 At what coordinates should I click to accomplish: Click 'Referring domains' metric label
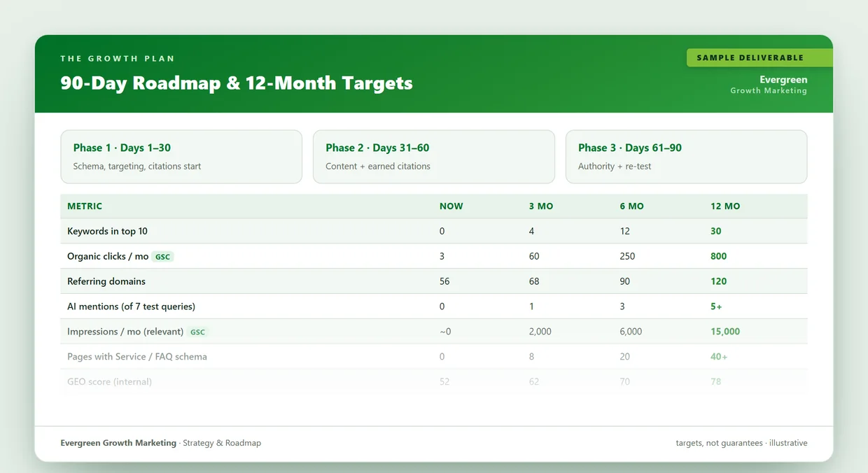tap(106, 282)
